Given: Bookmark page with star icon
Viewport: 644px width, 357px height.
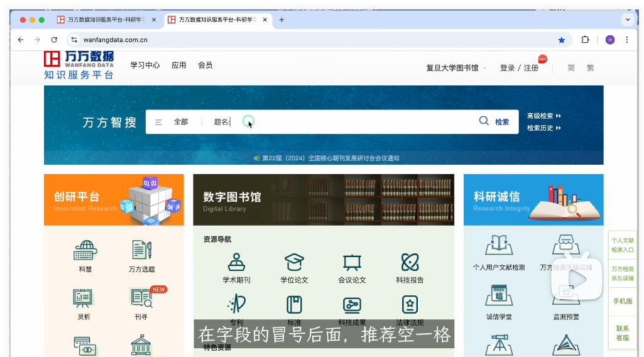Looking at the screenshot, I should (x=562, y=40).
